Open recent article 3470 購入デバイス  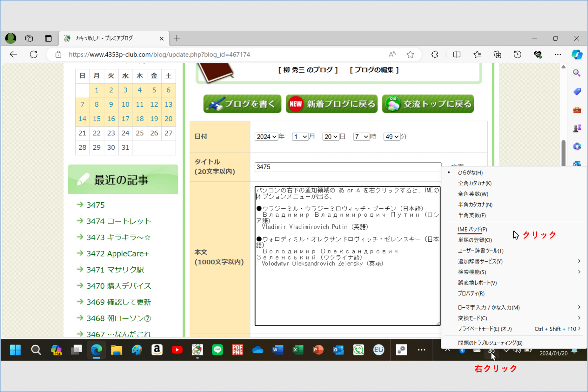click(119, 286)
